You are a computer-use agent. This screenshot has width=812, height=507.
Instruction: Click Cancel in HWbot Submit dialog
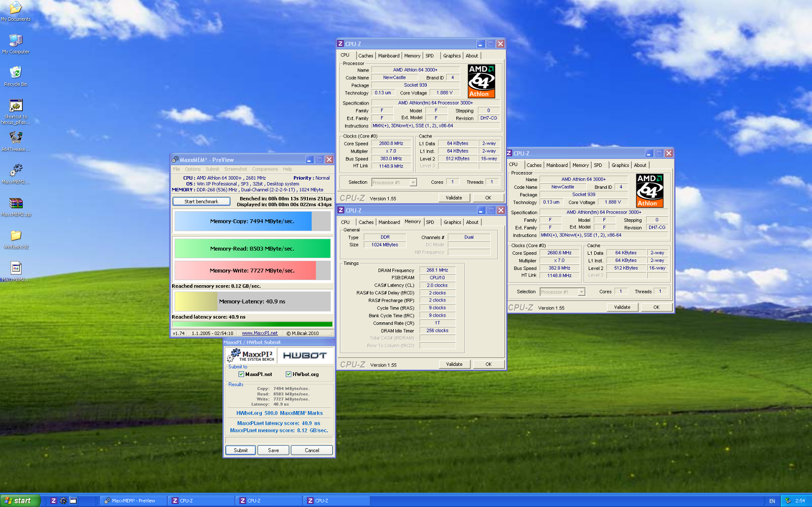tap(312, 450)
